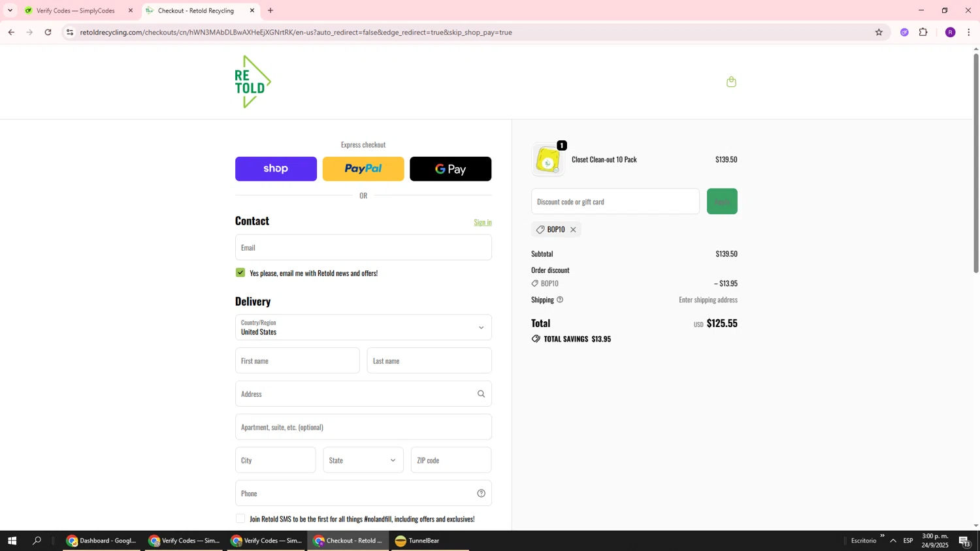
Task: Open TunnelBear from the taskbar
Action: pos(430,541)
